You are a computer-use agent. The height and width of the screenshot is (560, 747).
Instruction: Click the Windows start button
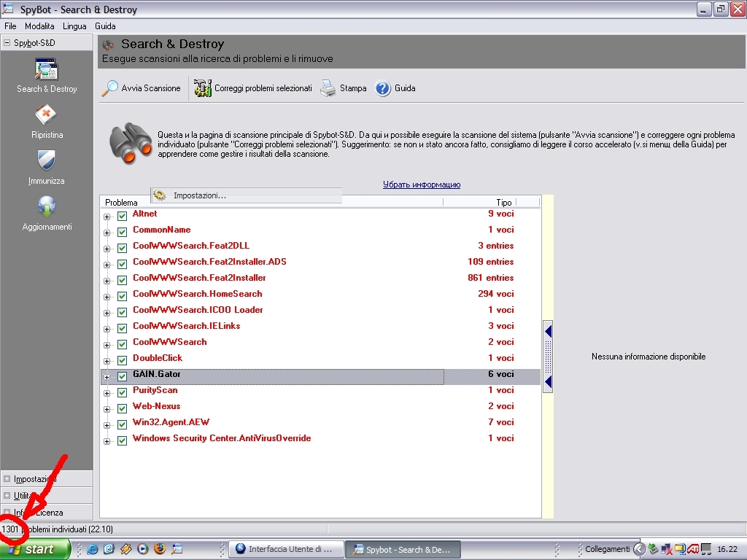click(34, 549)
